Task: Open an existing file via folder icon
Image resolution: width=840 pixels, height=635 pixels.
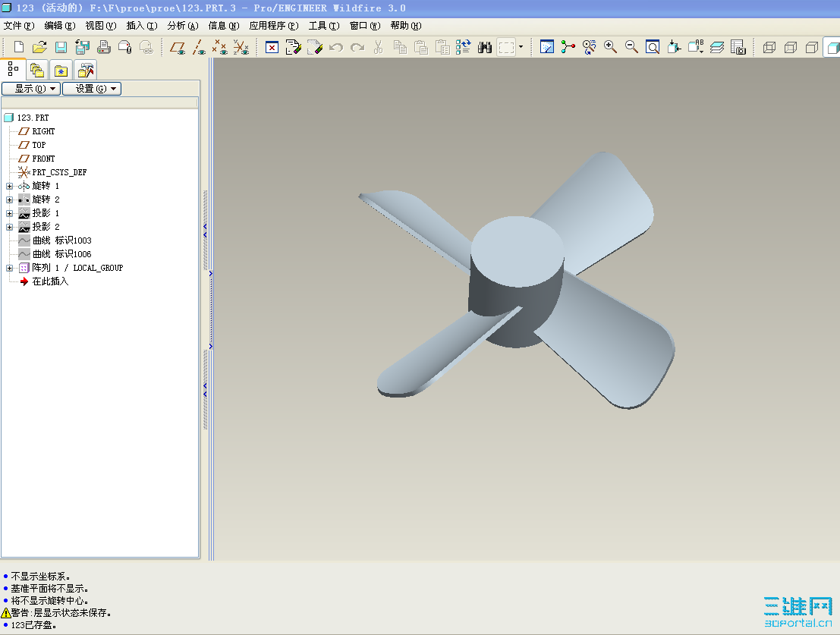Action: pos(39,47)
